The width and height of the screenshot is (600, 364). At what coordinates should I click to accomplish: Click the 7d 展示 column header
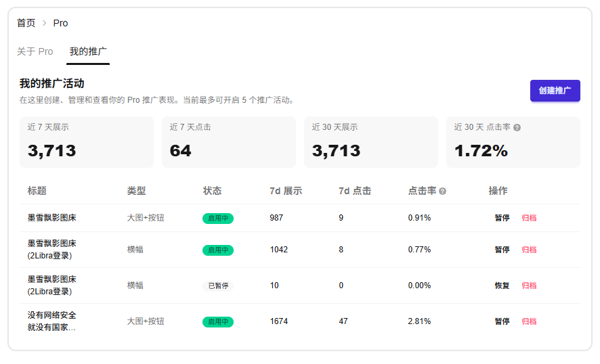tap(286, 191)
